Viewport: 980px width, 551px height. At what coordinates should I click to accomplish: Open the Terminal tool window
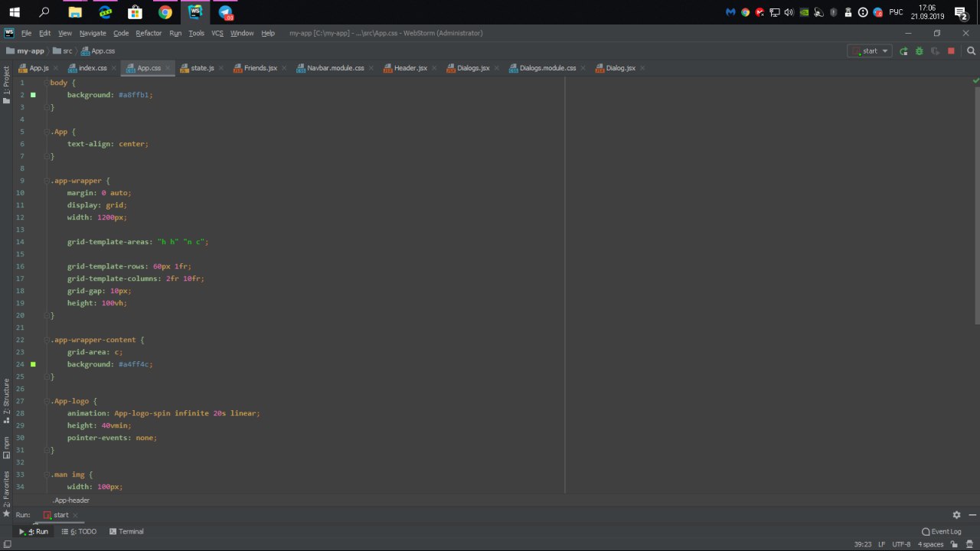pos(126,531)
